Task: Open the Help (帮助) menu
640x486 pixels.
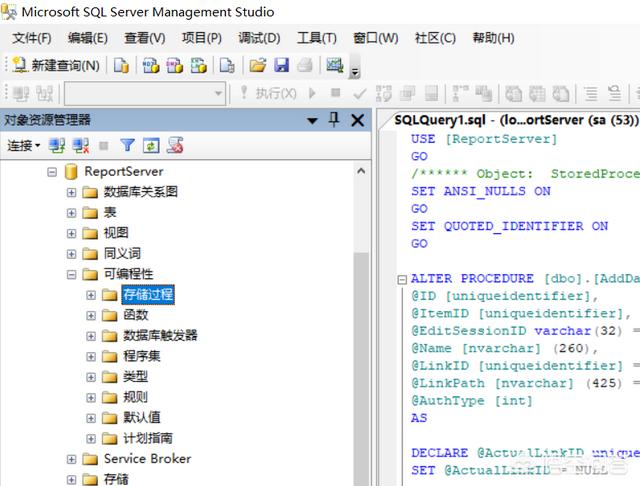Action: pyautogui.click(x=493, y=38)
